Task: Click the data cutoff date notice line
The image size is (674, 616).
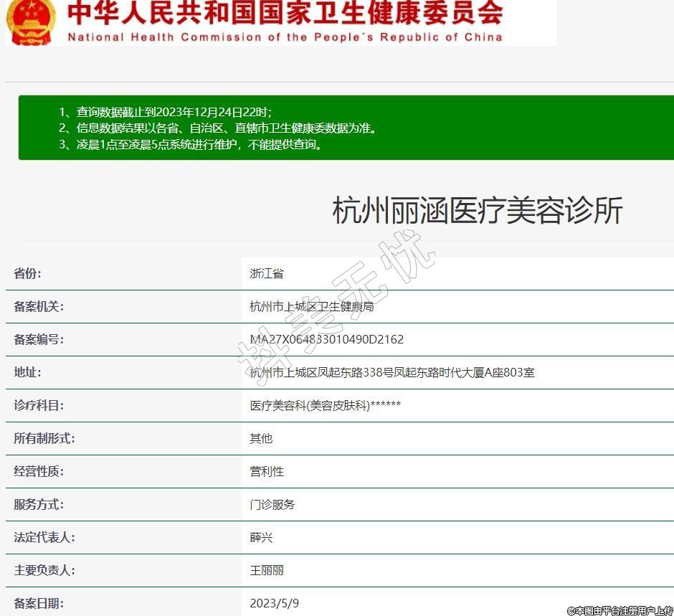Action: coord(165,112)
